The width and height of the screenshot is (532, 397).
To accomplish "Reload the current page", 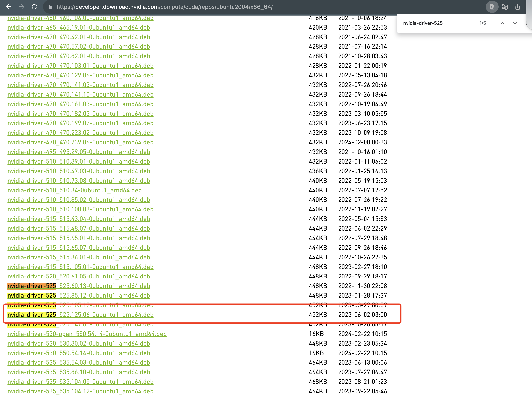I will (34, 7).
